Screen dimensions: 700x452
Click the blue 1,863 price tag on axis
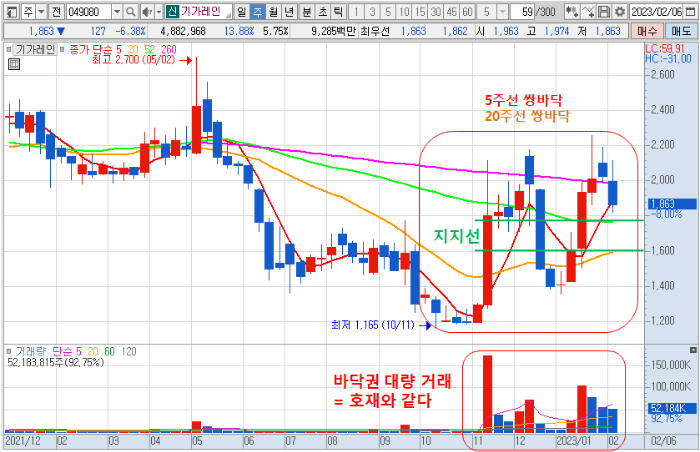coord(672,204)
